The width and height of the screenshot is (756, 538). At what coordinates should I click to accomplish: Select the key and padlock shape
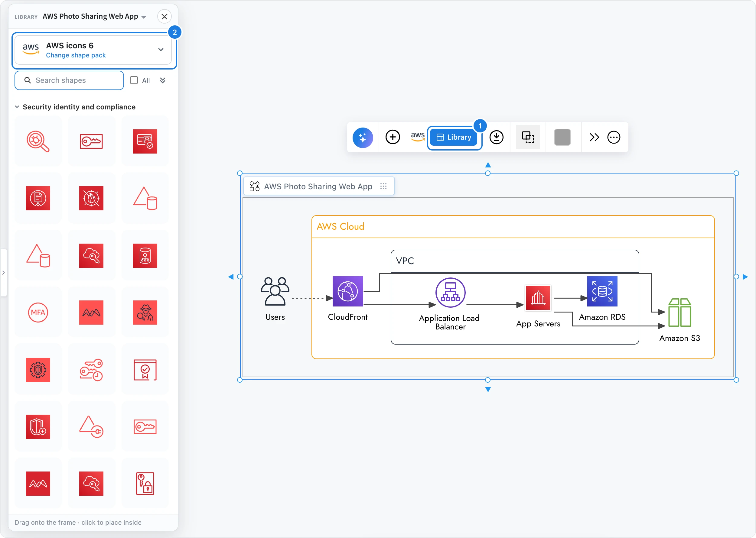(145, 484)
